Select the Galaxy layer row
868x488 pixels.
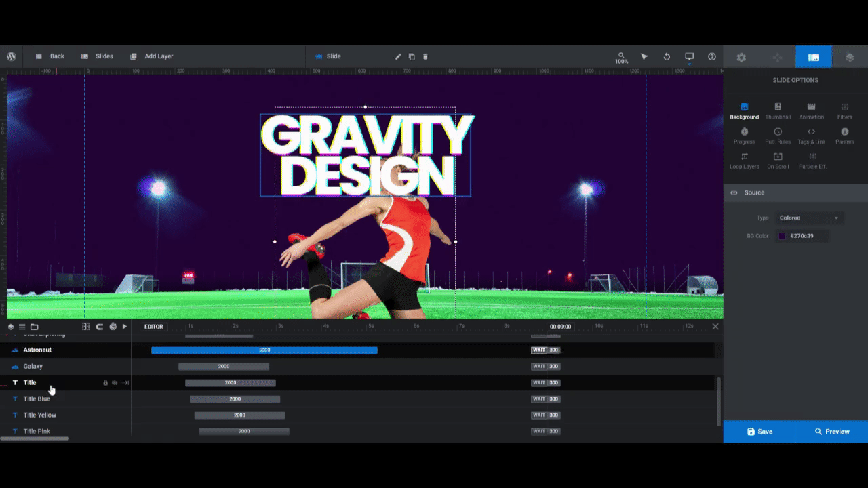[65, 367]
